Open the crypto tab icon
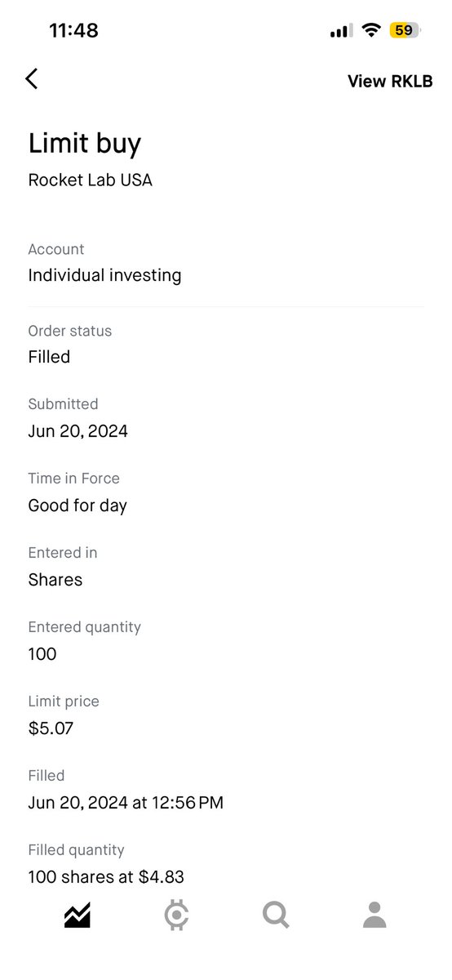Screen dimensions: 452x980 click(x=175, y=915)
